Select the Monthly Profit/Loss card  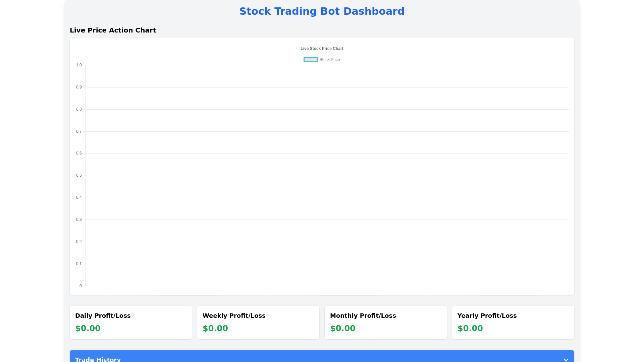pos(386,322)
